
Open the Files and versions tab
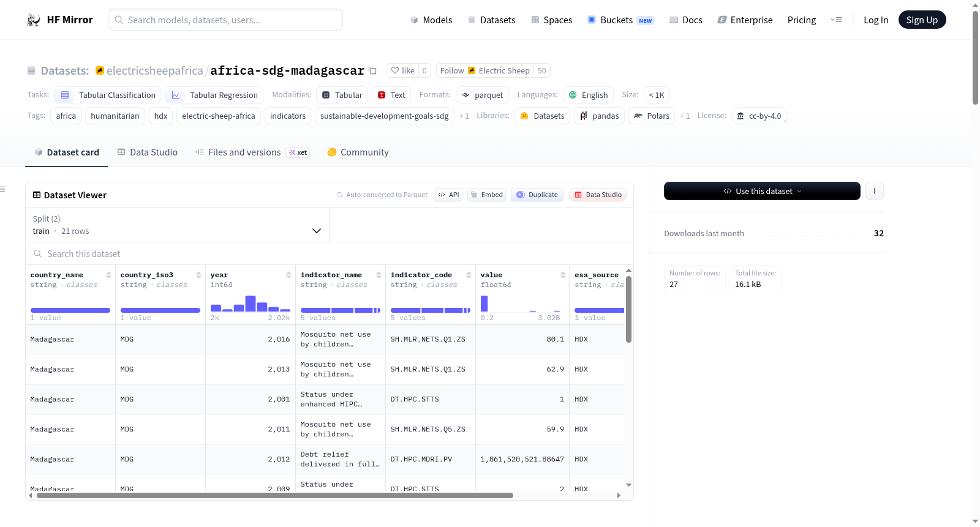click(252, 152)
